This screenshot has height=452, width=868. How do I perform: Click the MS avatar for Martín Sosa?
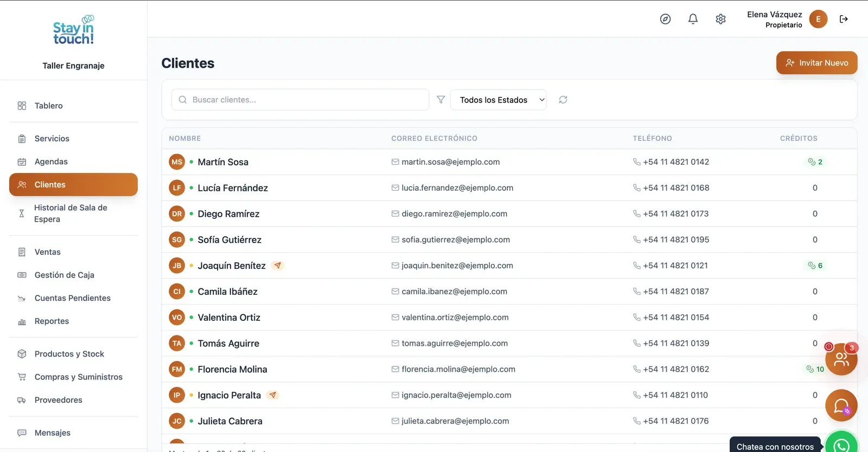click(177, 162)
